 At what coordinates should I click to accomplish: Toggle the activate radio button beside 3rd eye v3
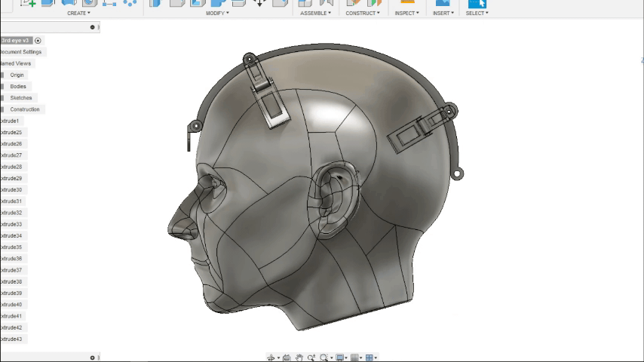(x=38, y=41)
